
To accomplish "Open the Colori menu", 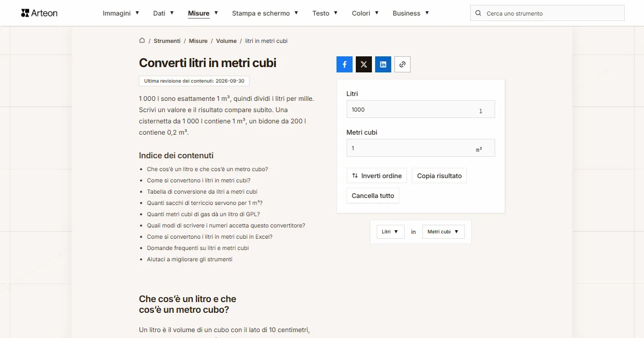I will 365,13.
